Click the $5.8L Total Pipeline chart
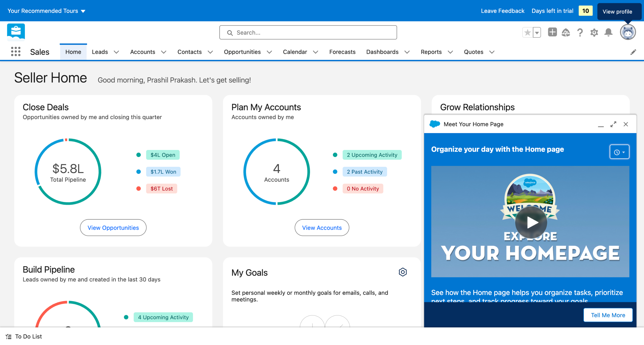The width and height of the screenshot is (644, 345). point(68,172)
